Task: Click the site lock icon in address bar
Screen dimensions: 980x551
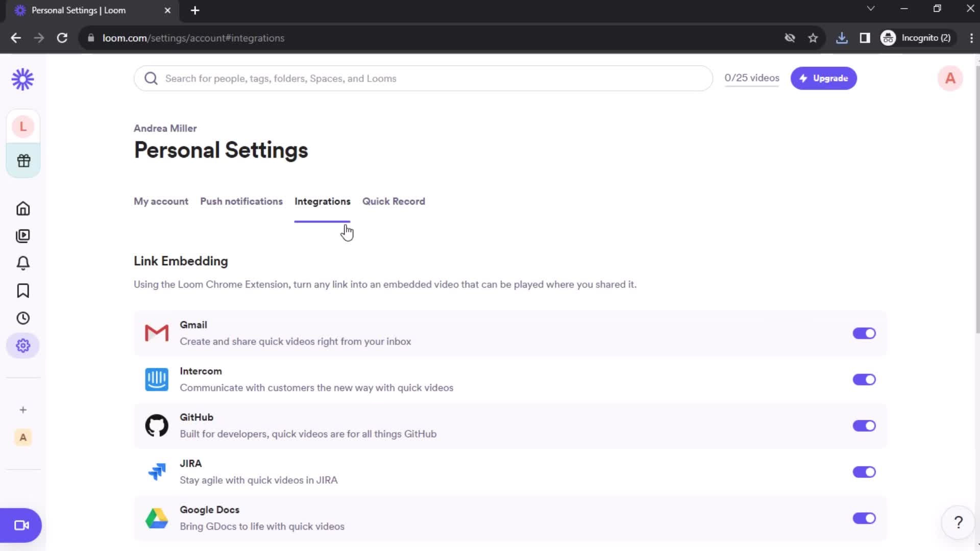Action: coord(91,38)
